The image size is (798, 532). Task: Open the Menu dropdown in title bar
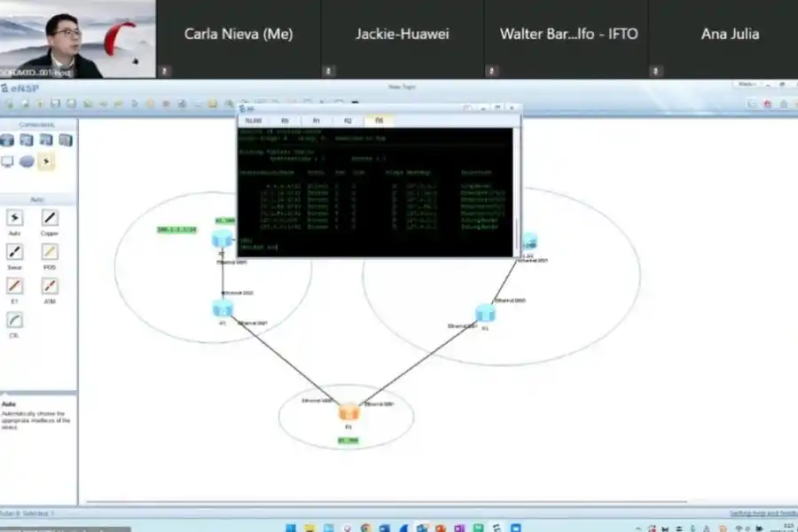pyautogui.click(x=748, y=84)
